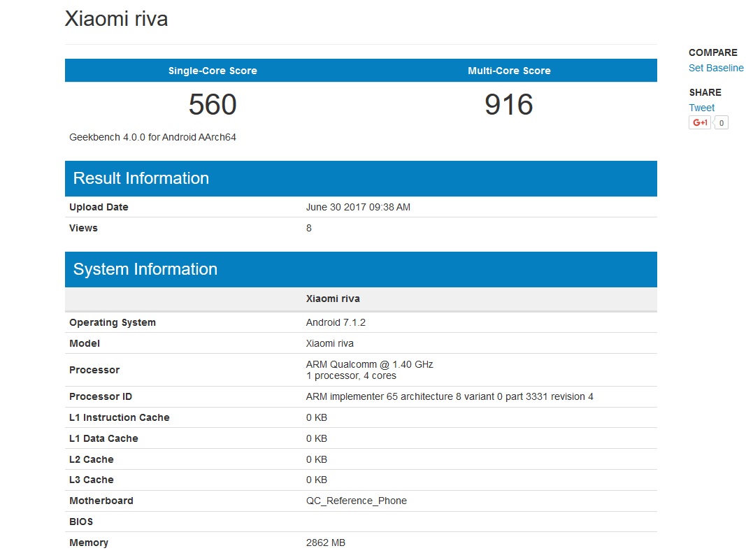This screenshot has width=746, height=560.
Task: Select the 1 processor, 4 cores text
Action: (x=351, y=376)
